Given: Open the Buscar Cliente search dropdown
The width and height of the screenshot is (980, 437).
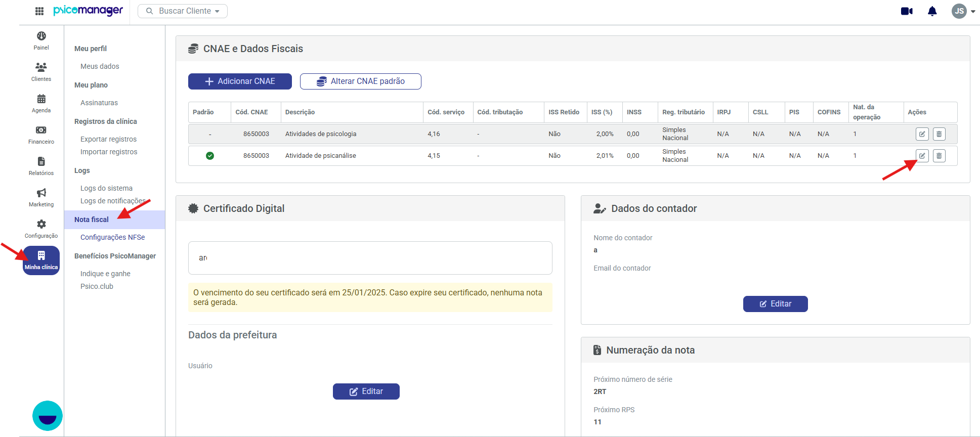Looking at the screenshot, I should tap(183, 11).
